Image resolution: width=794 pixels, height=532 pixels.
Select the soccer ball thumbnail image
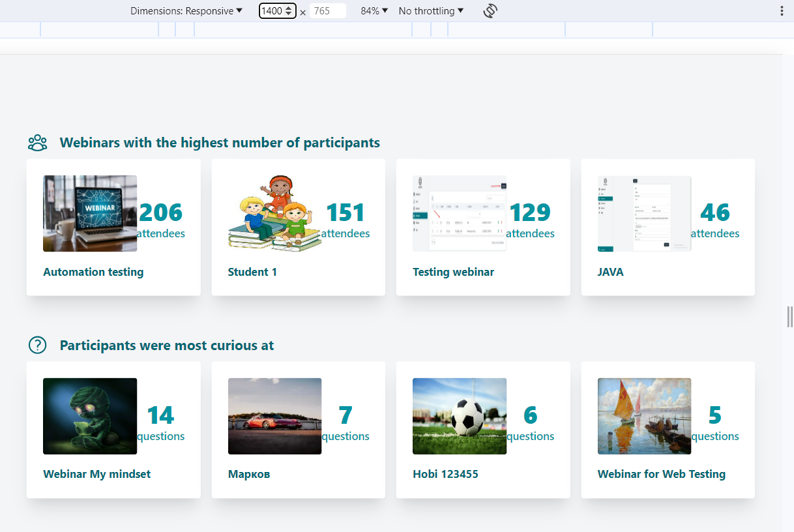[460, 416]
